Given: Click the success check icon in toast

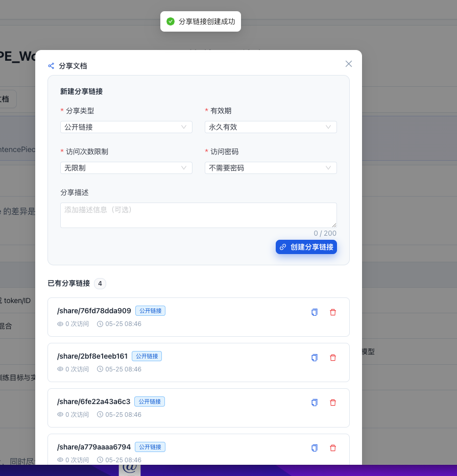Looking at the screenshot, I should [x=171, y=21].
